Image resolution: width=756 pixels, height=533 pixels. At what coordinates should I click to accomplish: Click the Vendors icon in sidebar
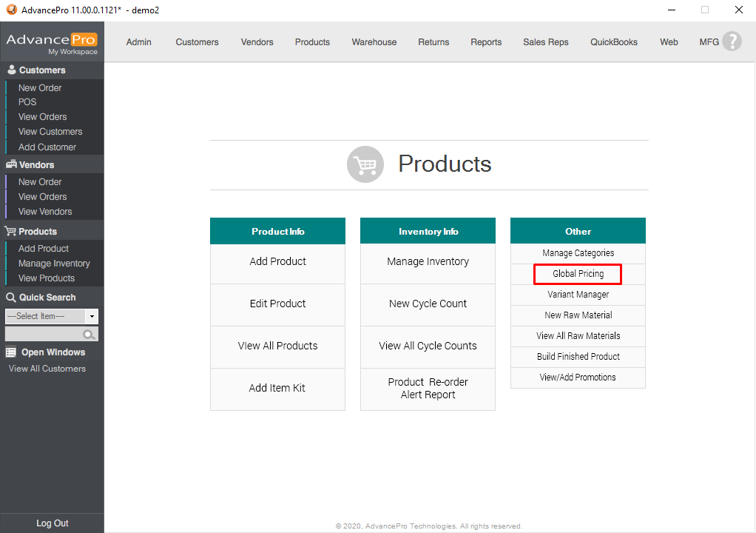click(11, 165)
